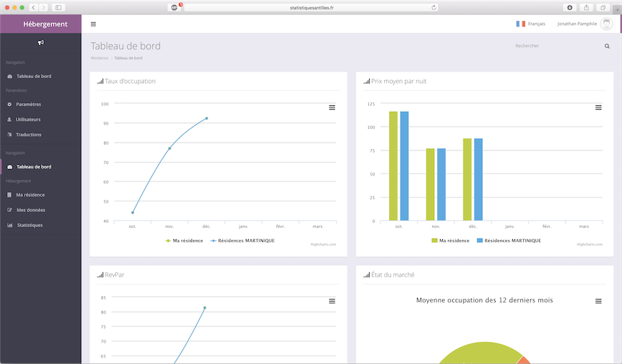
Task: Toggle Ma résidence series in Taux d'occupation legend
Action: (x=184, y=241)
